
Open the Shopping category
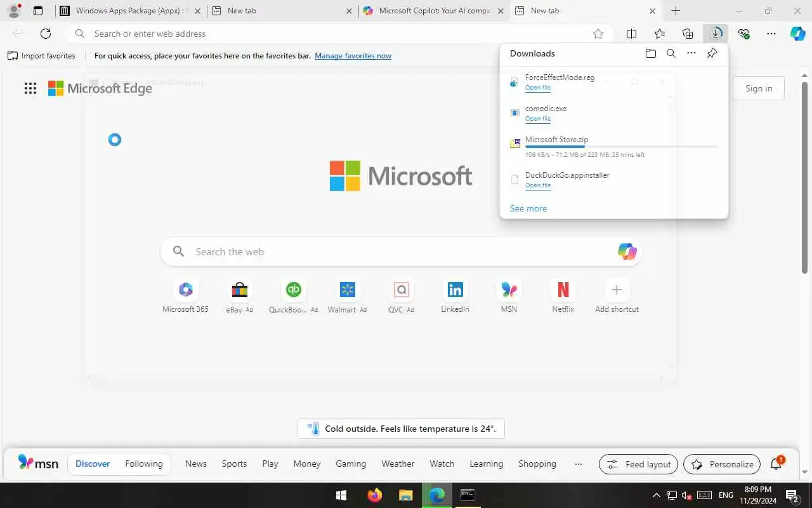click(x=537, y=464)
